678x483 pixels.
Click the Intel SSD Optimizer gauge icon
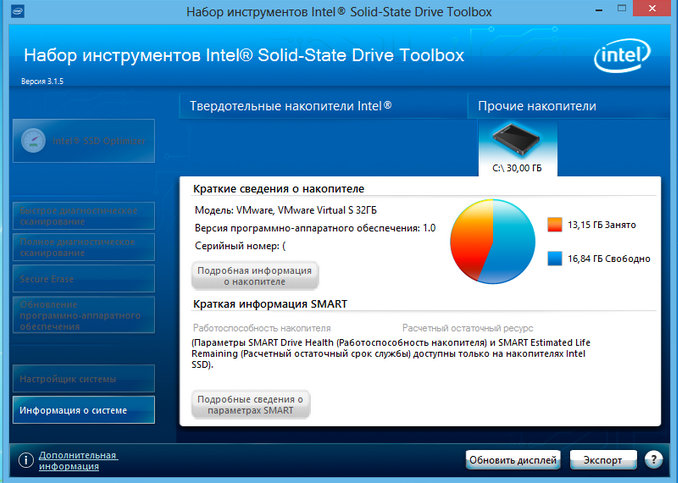point(33,141)
